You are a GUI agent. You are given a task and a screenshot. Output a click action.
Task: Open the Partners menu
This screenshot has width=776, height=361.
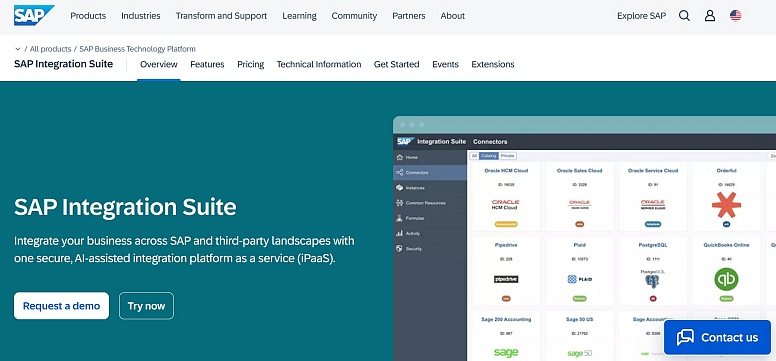(409, 16)
